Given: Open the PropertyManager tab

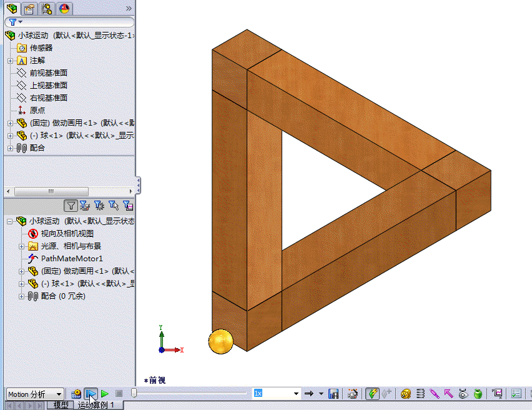Looking at the screenshot, I should click(29, 9).
